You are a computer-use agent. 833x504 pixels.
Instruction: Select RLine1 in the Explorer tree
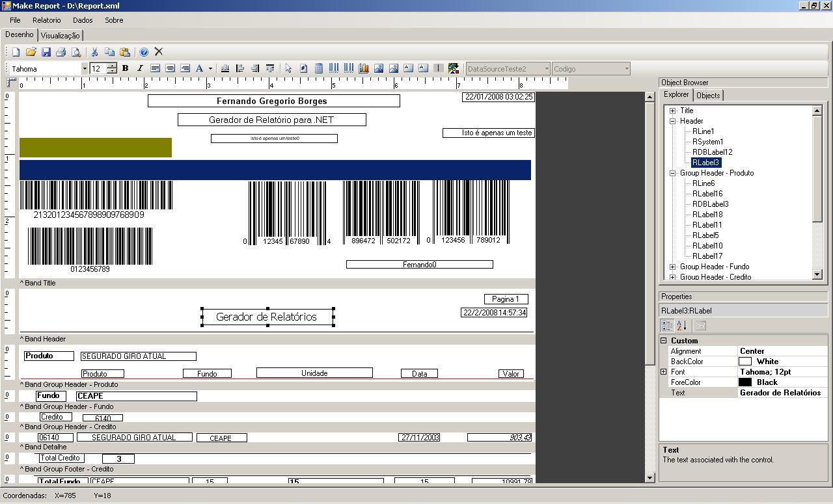(703, 131)
